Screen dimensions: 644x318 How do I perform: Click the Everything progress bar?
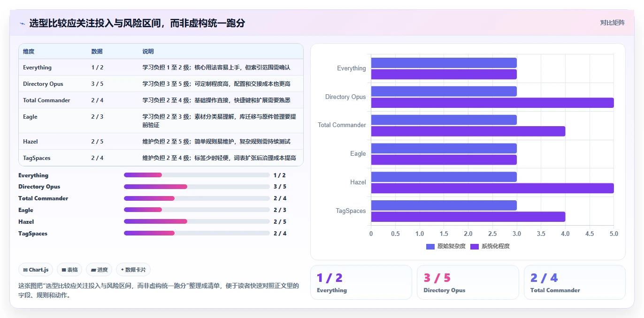197,175
